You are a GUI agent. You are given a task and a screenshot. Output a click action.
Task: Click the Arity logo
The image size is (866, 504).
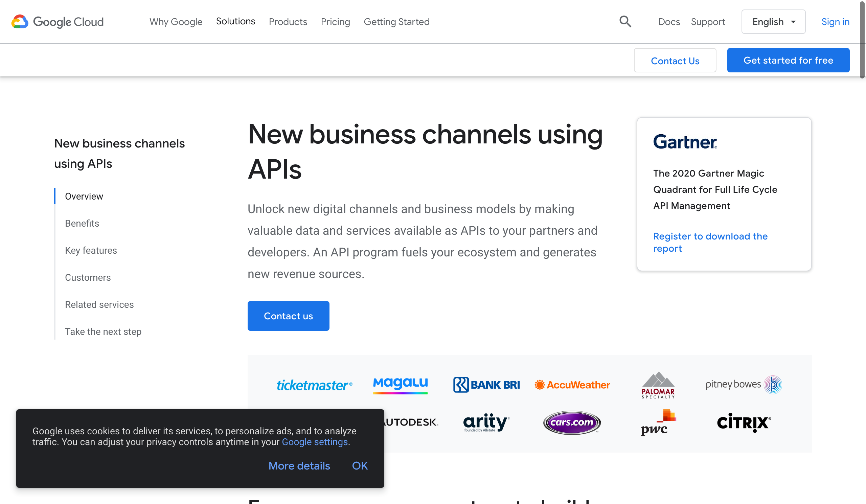coord(486,422)
